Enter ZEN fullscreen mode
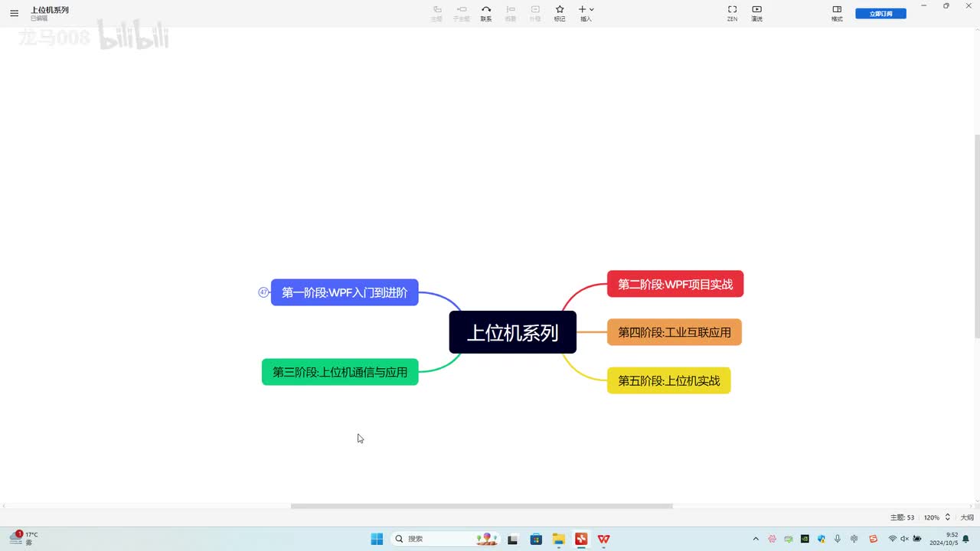The image size is (980, 551). pos(732,13)
